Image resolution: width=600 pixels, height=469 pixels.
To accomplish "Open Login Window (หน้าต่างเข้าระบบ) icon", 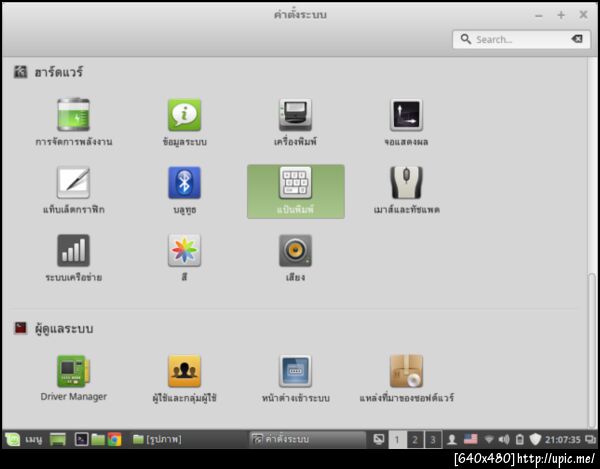I will (x=295, y=371).
